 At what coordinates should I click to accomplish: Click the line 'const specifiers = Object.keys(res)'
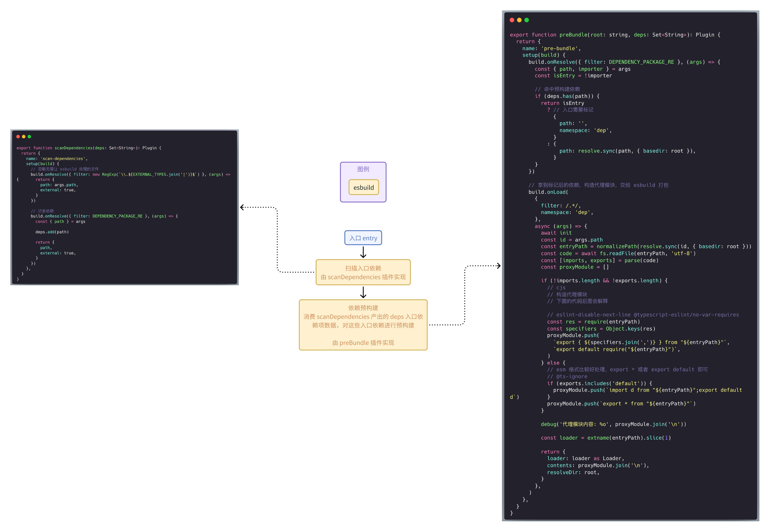click(x=601, y=329)
